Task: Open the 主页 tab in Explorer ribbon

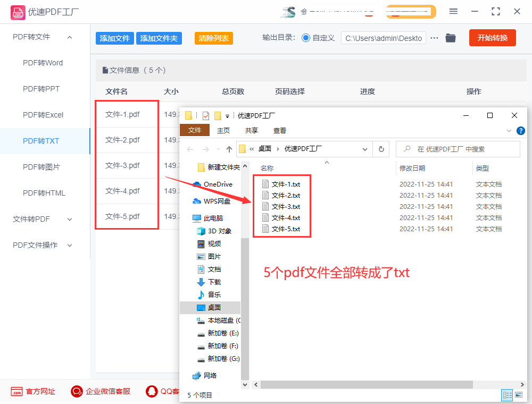Action: 223,130
